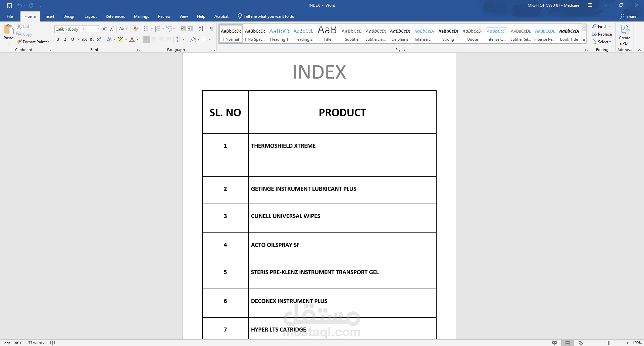Screen dimensions: 644x346
Task: Zoom in with plus icon
Action: 628,343
